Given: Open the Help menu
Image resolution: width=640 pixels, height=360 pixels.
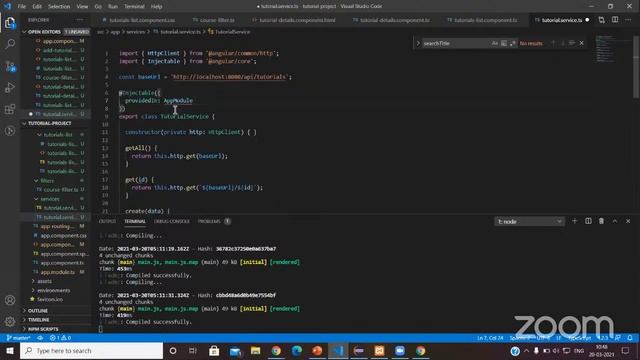Looking at the screenshot, I should click(x=156, y=7).
